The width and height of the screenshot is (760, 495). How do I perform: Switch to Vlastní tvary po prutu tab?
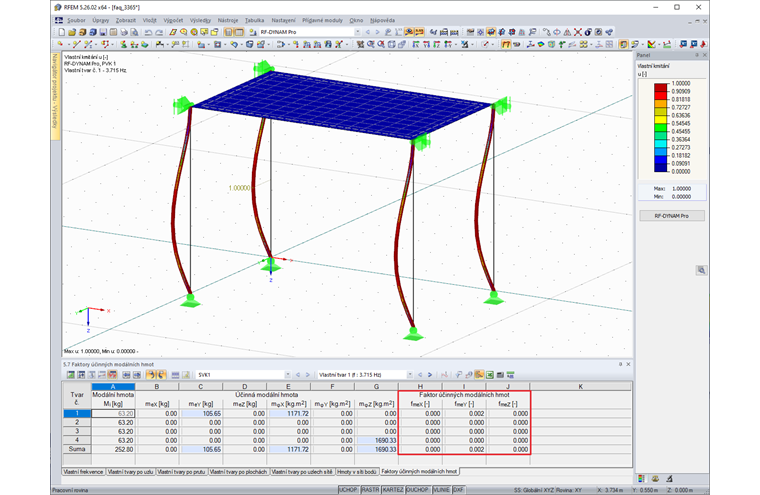point(181,472)
